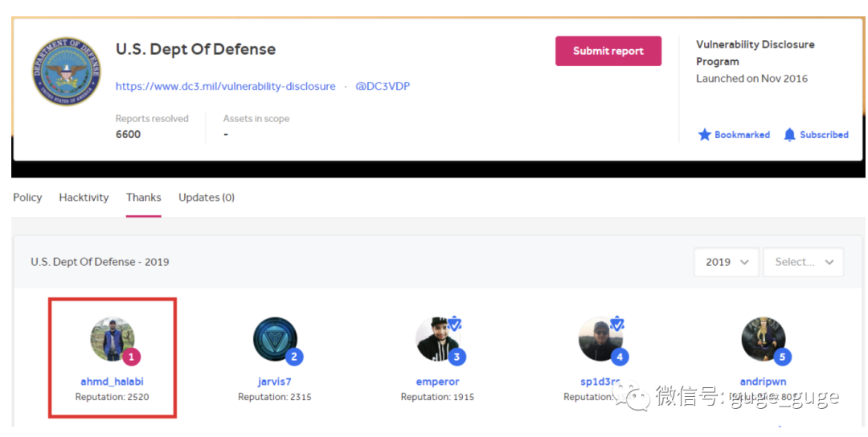
Task: Click Reputation: 2520 under ahmd_halabi
Action: coord(113,397)
